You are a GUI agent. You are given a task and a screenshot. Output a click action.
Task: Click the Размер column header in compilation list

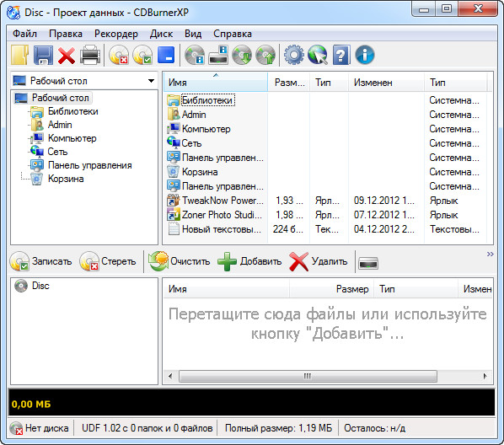332,289
